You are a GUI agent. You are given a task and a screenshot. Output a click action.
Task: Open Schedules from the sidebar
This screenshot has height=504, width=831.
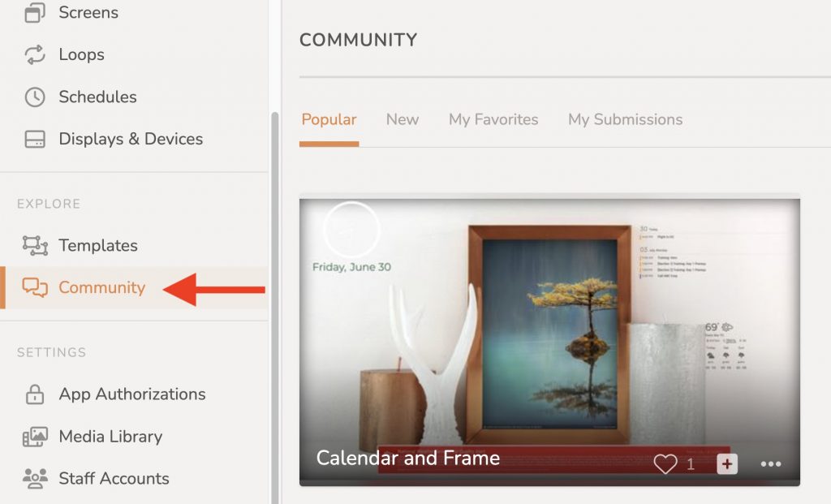point(97,97)
